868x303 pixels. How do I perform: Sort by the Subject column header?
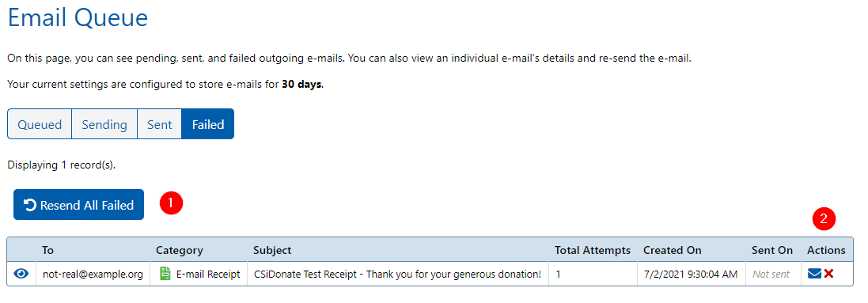[x=272, y=250]
